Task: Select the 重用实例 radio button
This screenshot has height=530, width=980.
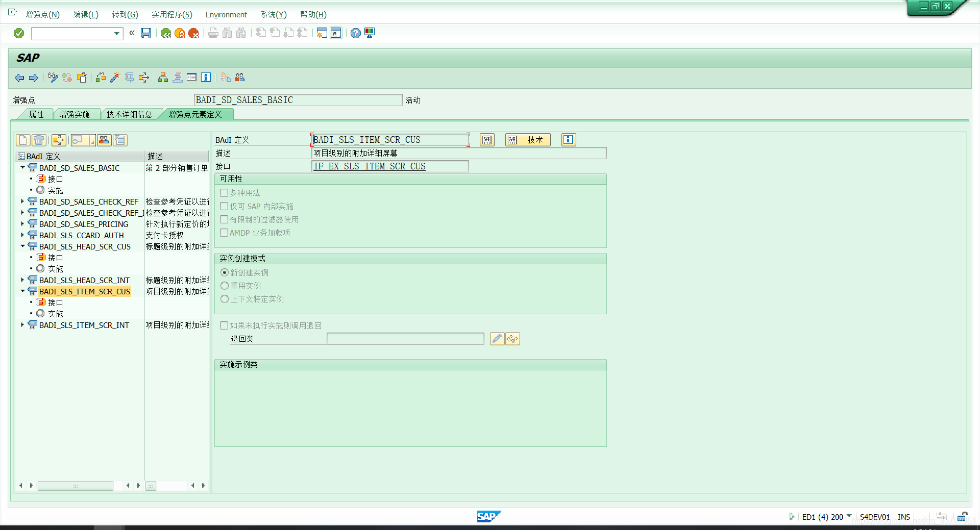Action: [x=225, y=286]
